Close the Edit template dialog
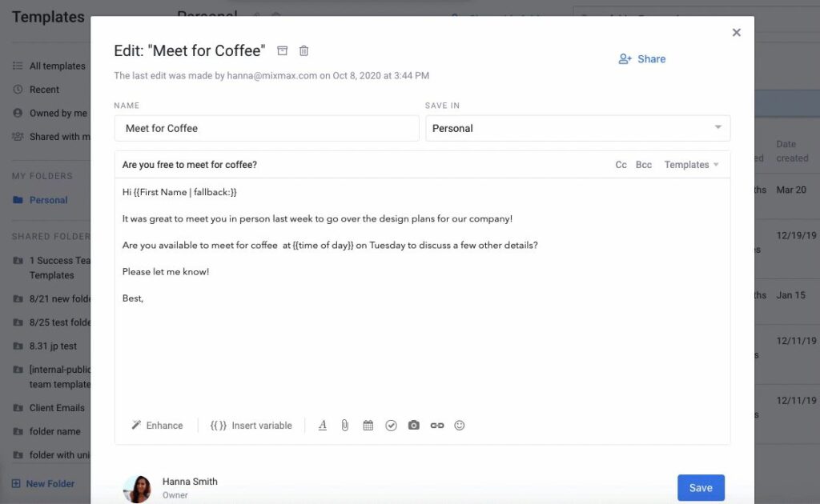The height and width of the screenshot is (504, 820). tap(737, 32)
